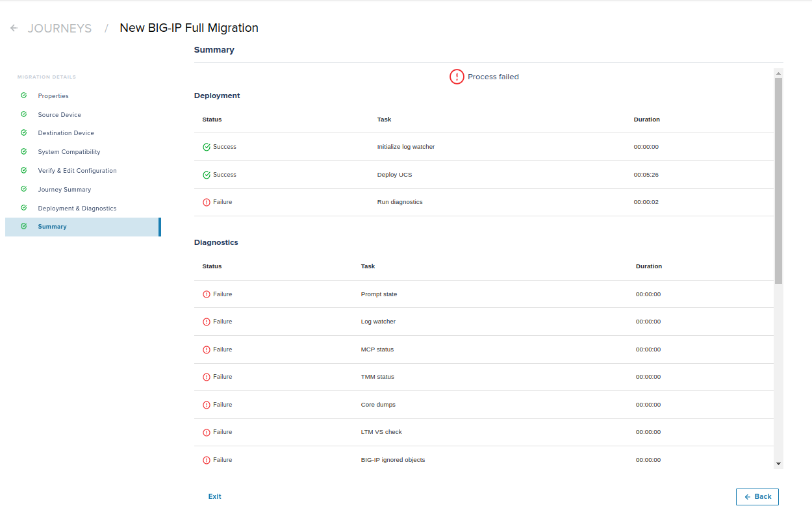This screenshot has width=812, height=521.
Task: Open the Properties step
Action: [x=53, y=96]
